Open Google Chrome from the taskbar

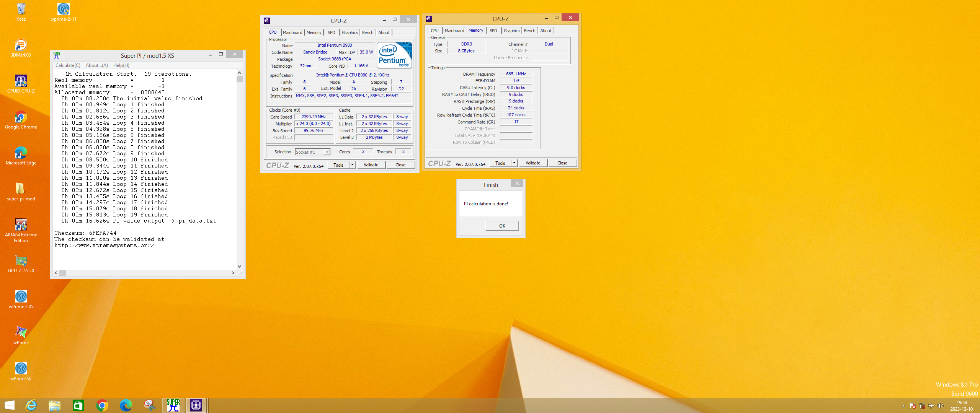pos(102,405)
